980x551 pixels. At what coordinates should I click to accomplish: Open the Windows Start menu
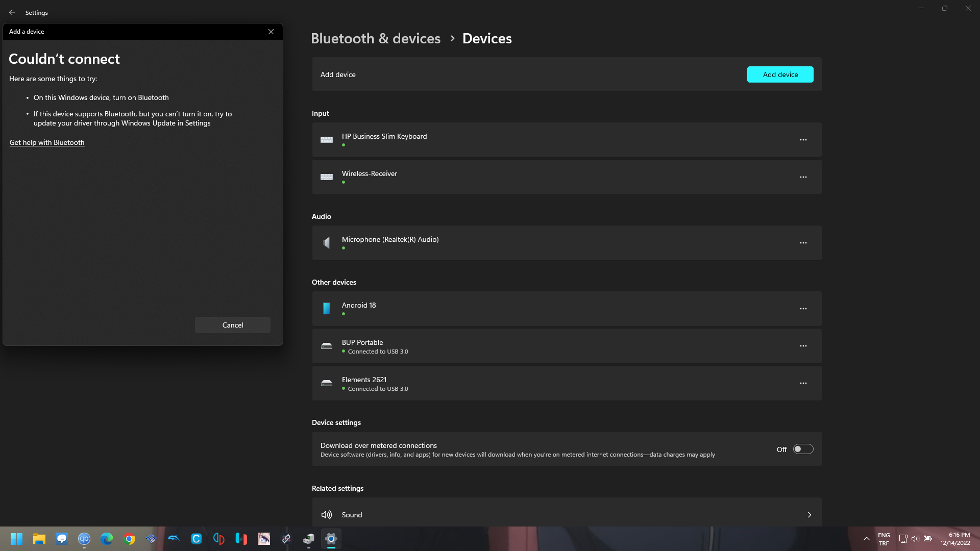pos(16,539)
